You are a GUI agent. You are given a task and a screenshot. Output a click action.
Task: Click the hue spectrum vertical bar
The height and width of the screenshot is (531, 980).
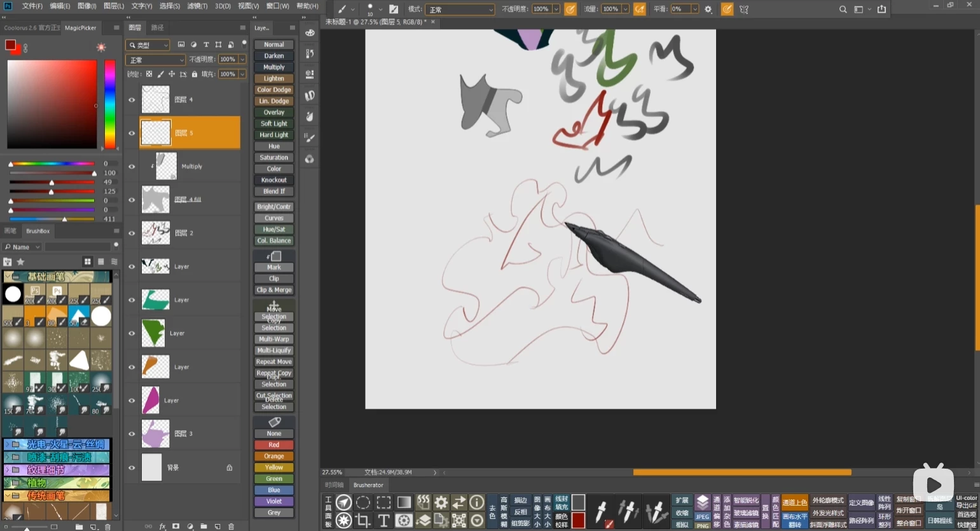click(110, 104)
